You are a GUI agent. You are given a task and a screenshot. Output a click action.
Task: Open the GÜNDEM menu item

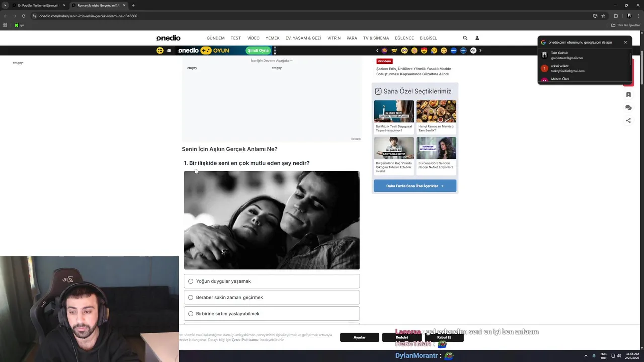tap(216, 38)
